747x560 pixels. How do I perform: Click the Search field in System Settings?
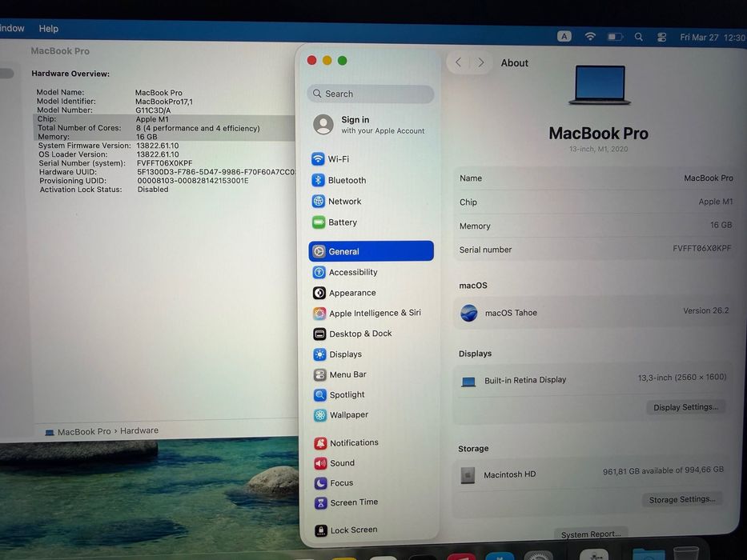371,94
